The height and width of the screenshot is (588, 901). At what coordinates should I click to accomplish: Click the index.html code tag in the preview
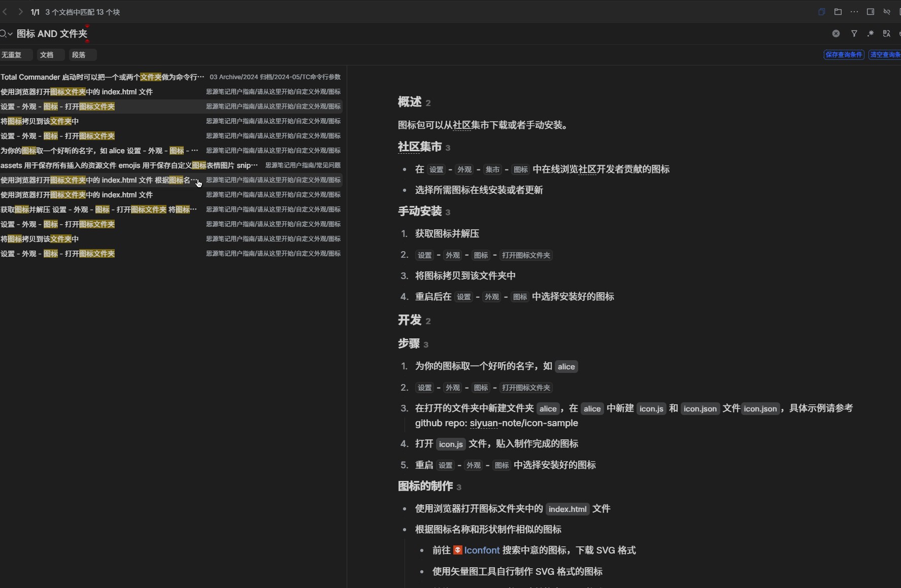[568, 509]
